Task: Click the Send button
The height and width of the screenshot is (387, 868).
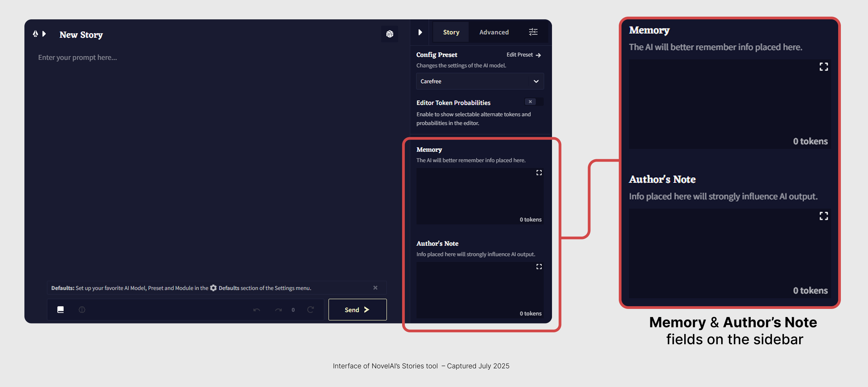Action: click(x=357, y=310)
